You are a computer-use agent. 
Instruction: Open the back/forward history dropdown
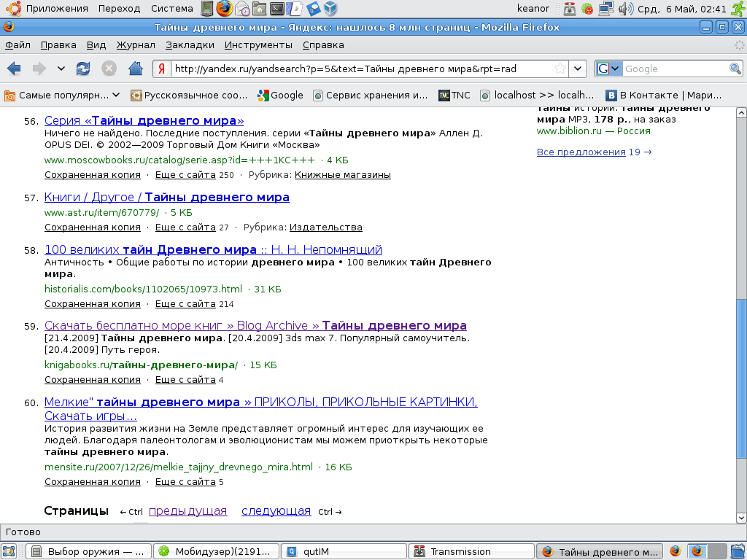(61, 69)
